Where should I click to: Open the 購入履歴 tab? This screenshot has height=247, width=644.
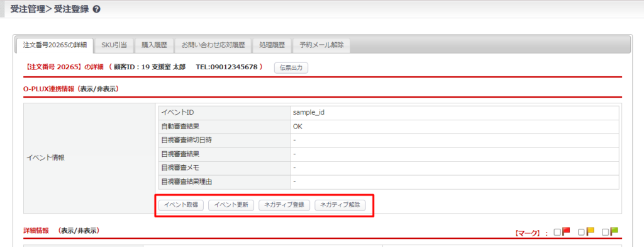pos(155,46)
